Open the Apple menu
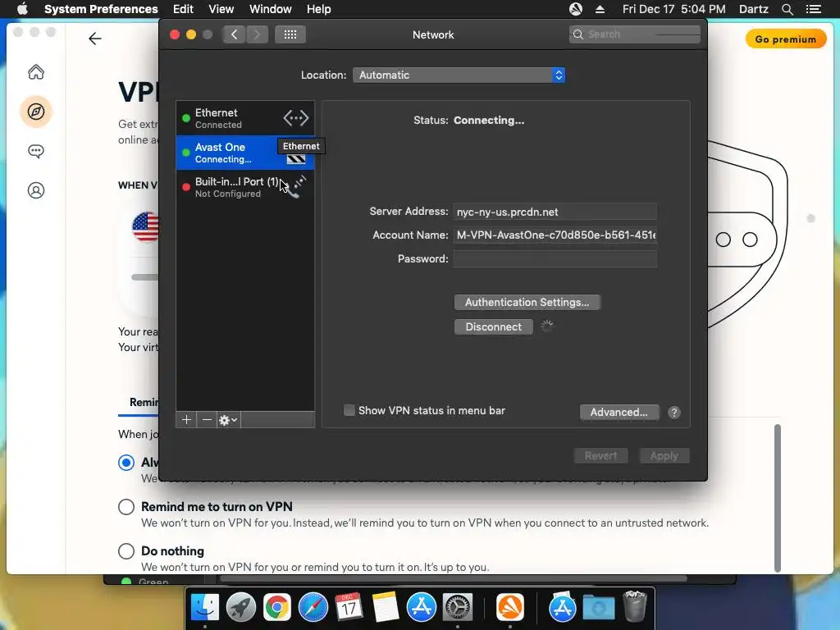The width and height of the screenshot is (840, 630). 22,9
